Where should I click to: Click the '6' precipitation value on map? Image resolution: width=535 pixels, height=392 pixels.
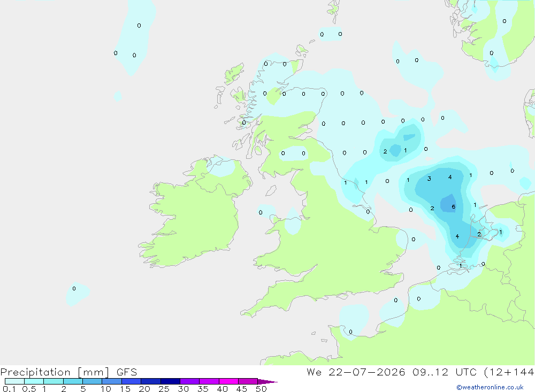click(x=454, y=207)
